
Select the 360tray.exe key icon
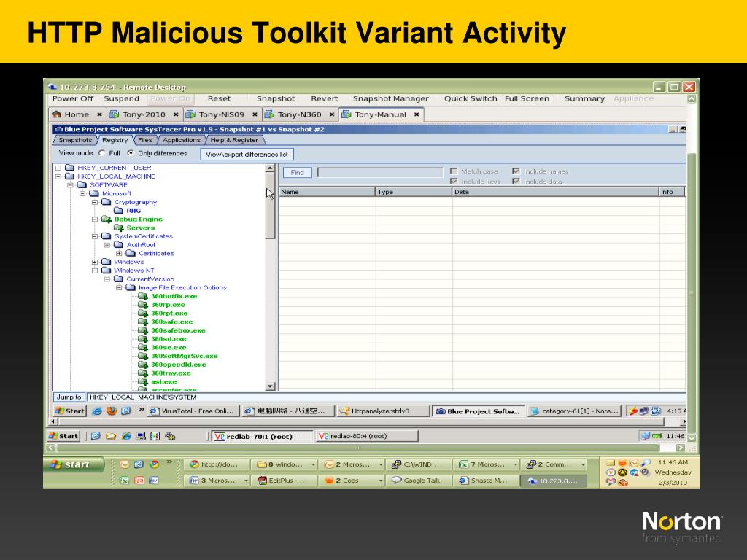pyautogui.click(x=143, y=373)
